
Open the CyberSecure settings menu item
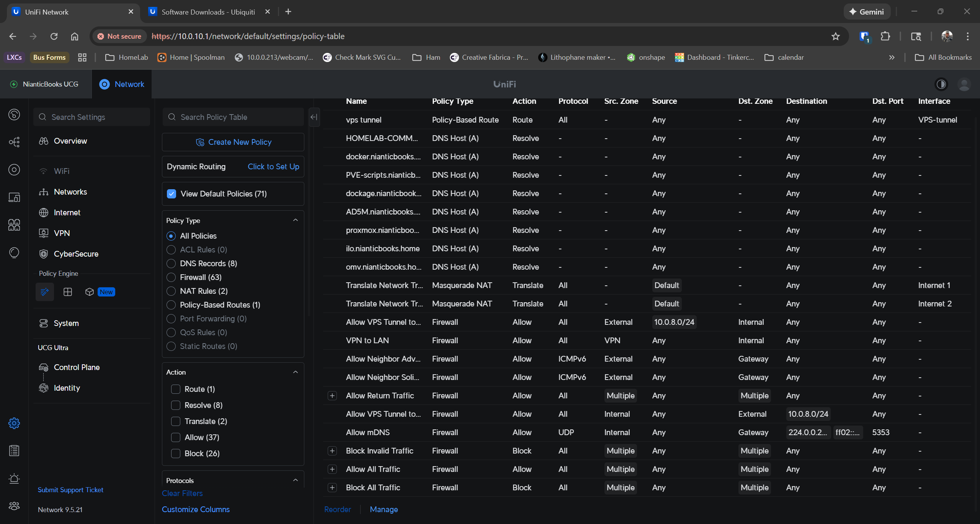coord(76,254)
